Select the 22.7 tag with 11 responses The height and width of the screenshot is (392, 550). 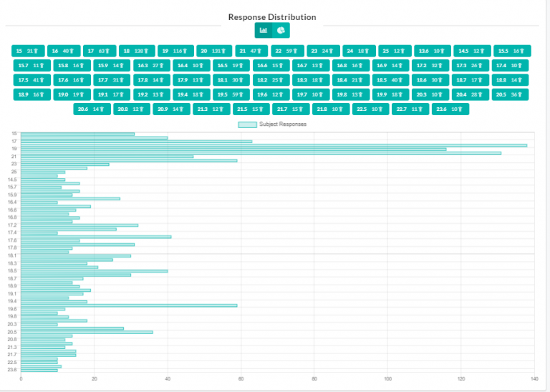(410, 109)
